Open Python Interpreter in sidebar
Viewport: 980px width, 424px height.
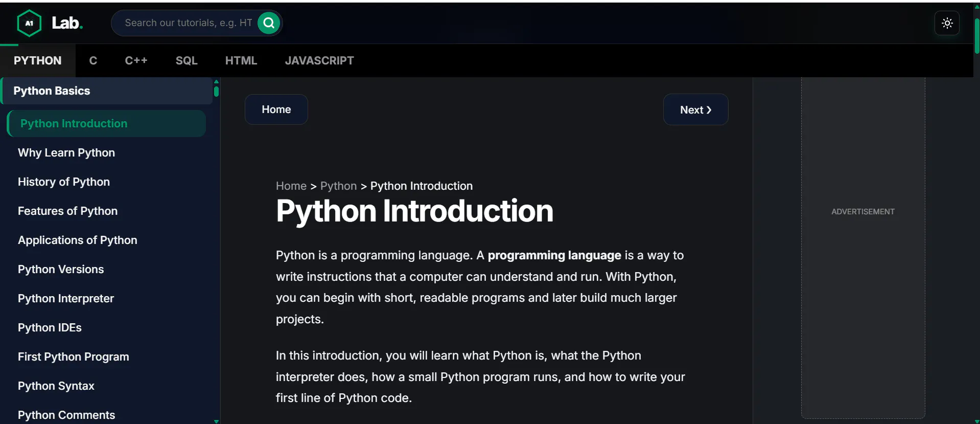[x=66, y=299]
